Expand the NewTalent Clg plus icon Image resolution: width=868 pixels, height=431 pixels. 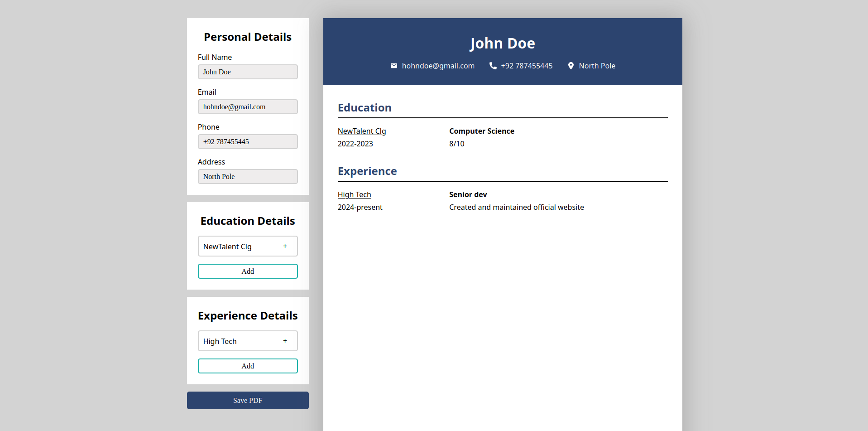pyautogui.click(x=285, y=246)
